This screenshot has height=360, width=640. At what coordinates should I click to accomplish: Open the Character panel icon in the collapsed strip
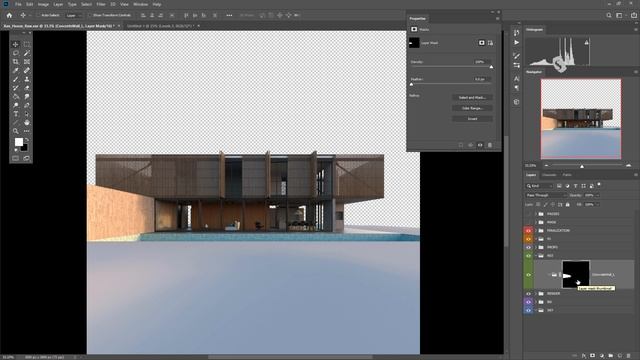[517, 78]
